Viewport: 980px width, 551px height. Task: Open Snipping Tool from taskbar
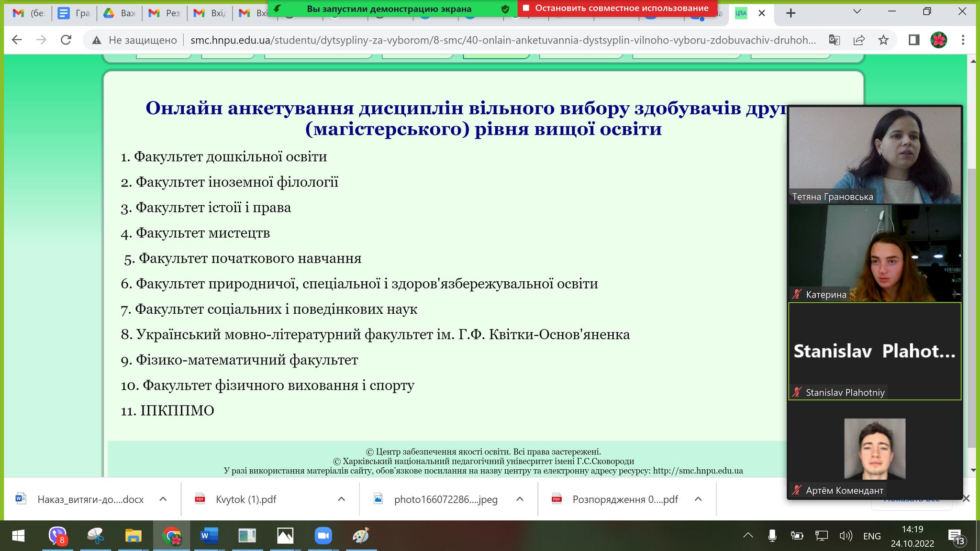click(96, 536)
